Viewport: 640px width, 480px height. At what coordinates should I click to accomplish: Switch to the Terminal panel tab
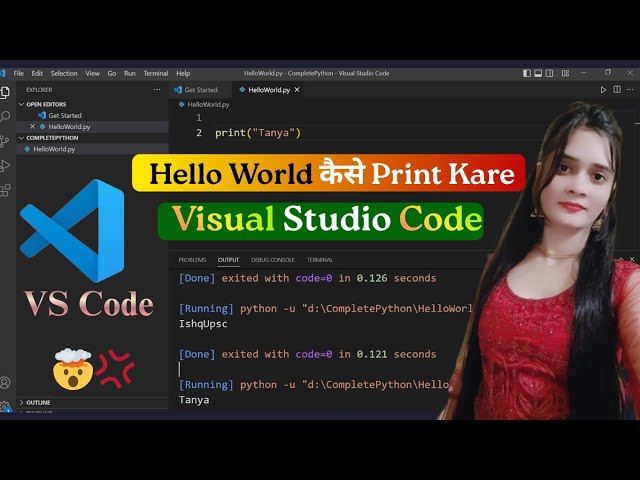[320, 260]
